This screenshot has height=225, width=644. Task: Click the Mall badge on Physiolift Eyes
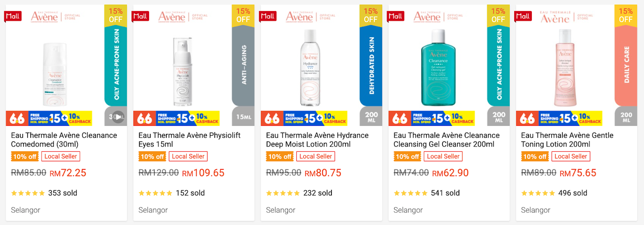140,16
